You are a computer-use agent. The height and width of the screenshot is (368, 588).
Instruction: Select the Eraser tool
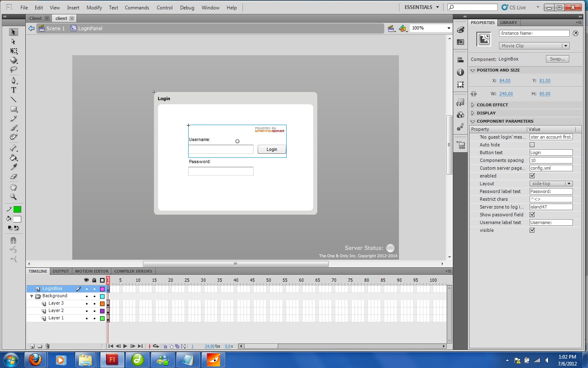tap(13, 177)
